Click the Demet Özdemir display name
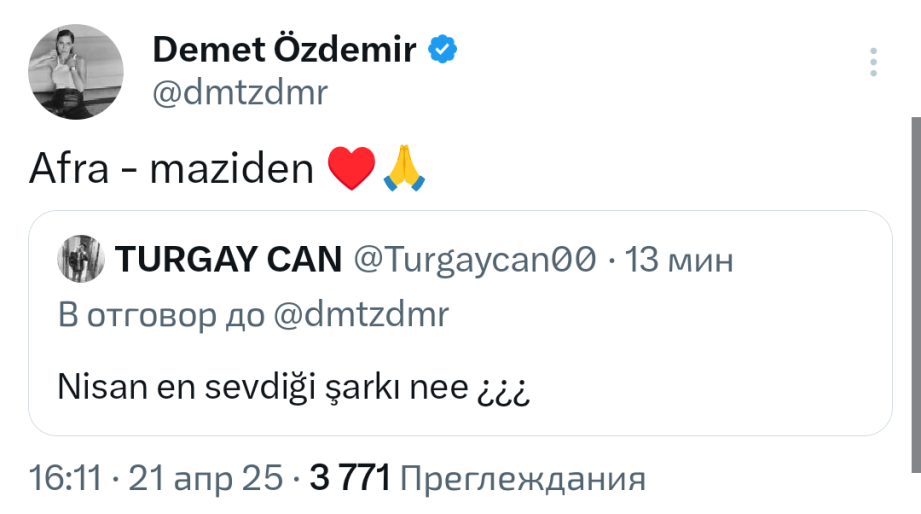 (284, 49)
